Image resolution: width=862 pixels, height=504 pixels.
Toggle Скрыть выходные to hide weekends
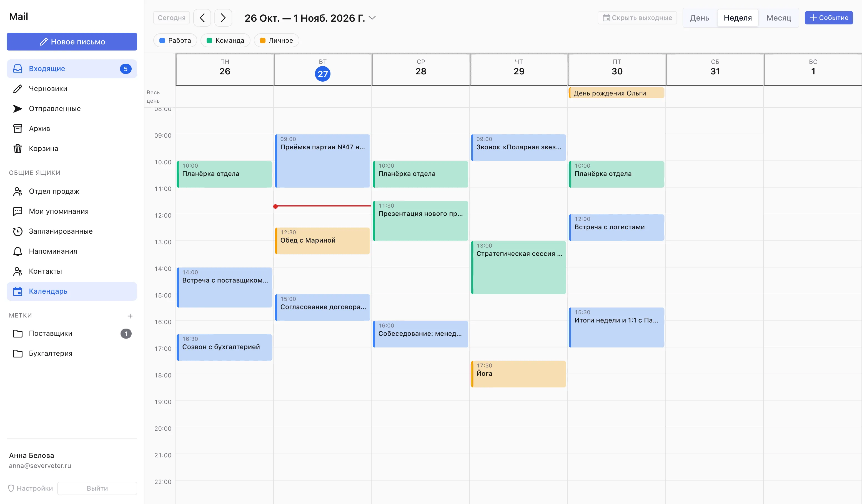637,18
